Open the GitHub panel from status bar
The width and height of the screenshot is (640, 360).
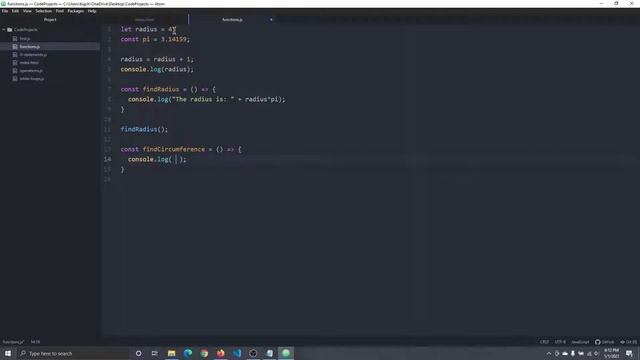coord(604,342)
